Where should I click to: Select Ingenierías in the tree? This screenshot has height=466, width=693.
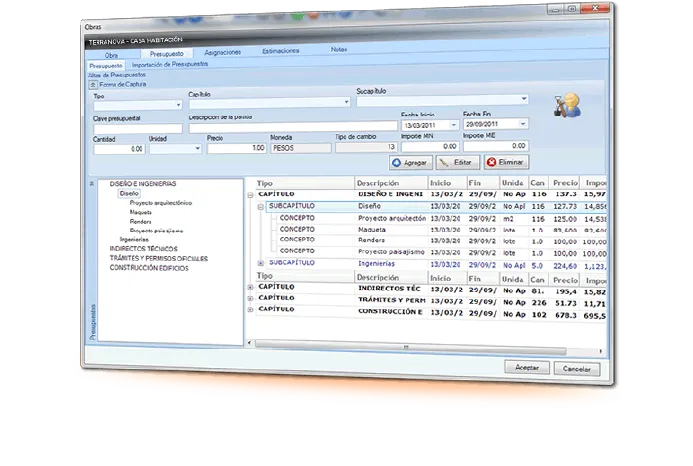point(134,239)
